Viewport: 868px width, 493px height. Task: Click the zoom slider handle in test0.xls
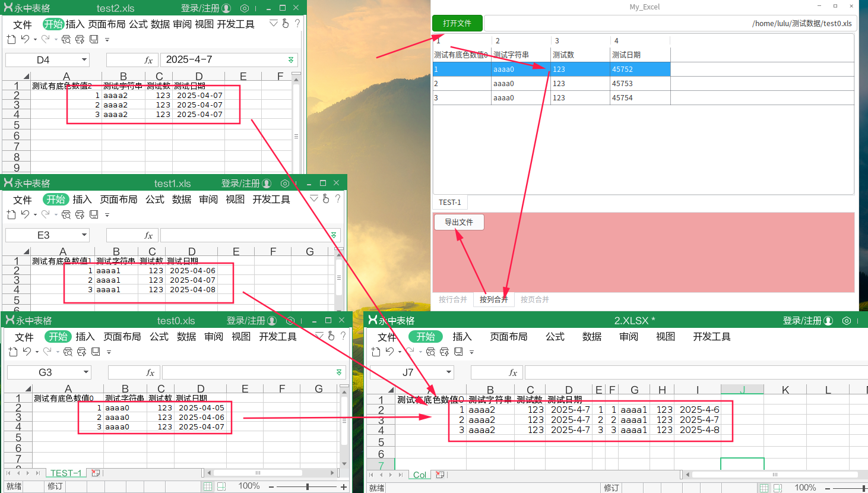[x=308, y=486]
